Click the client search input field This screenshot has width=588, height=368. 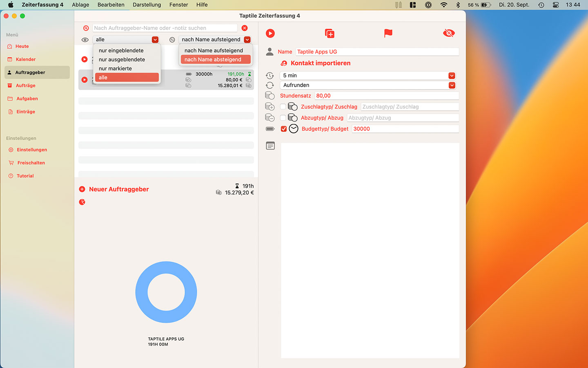[165, 28]
